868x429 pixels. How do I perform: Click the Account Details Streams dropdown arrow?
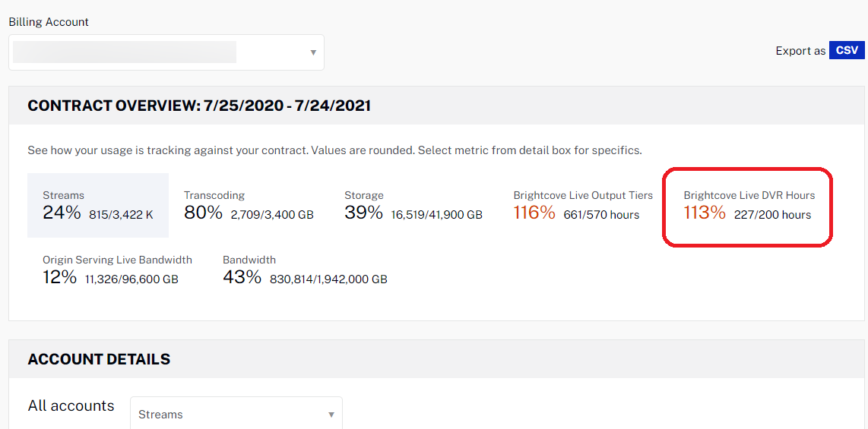(x=331, y=415)
